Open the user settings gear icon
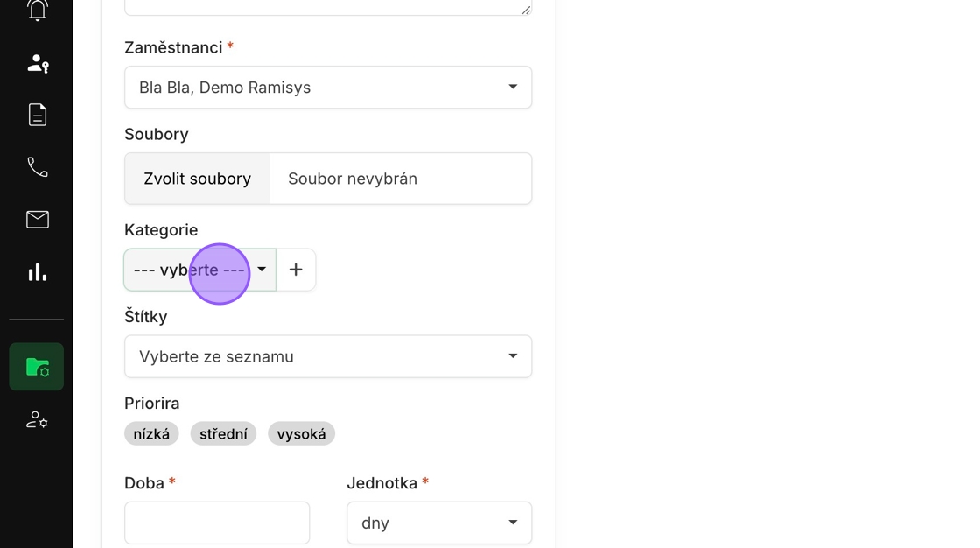The height and width of the screenshot is (548, 980). (x=37, y=419)
